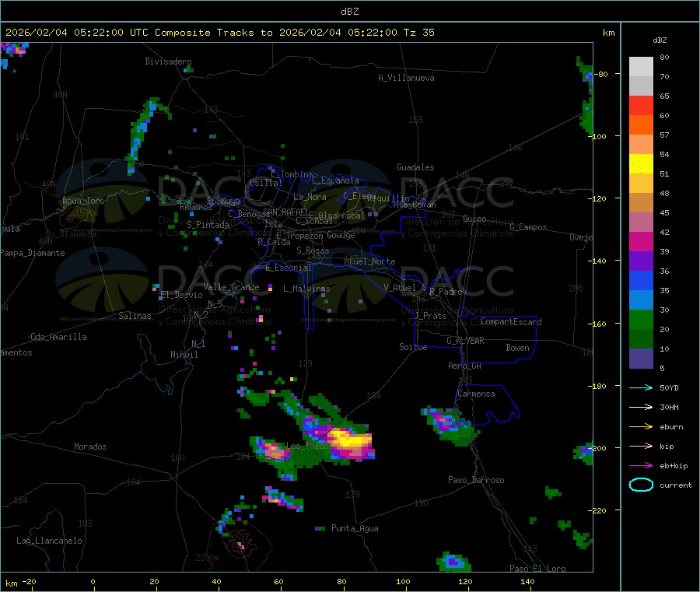The height and width of the screenshot is (592, 700).
Task: Click the cyan 50YD arrow in legend
Action: (x=641, y=387)
